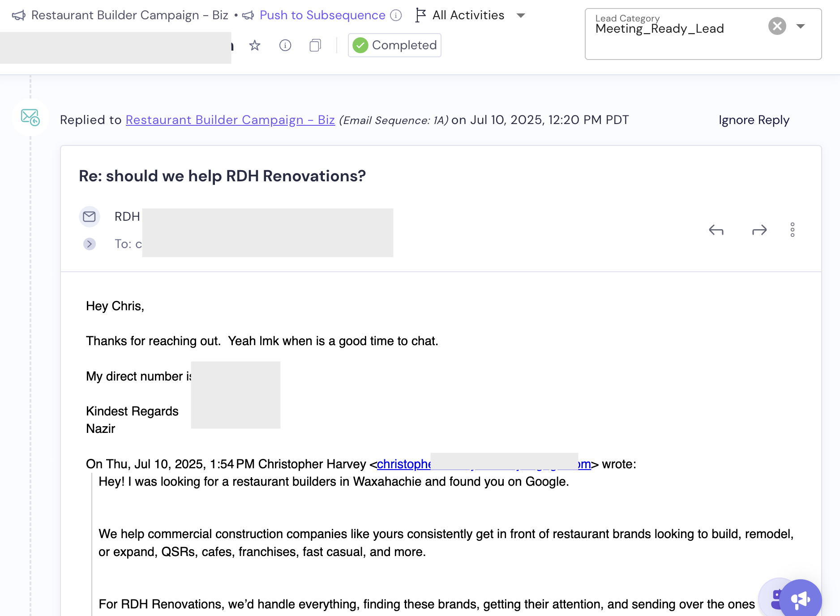Click the replied-email timeline icon
840x616 pixels.
pyautogui.click(x=30, y=118)
